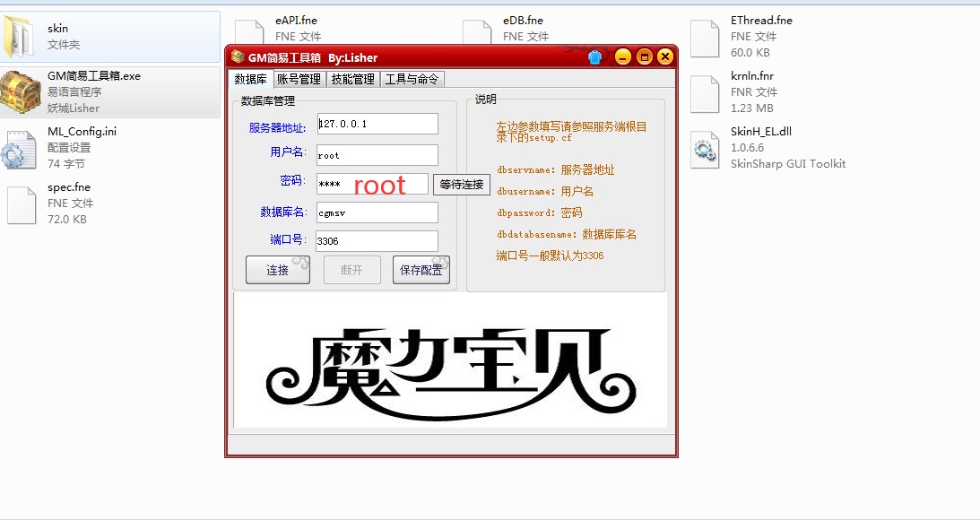Select the krnln.fnr file icon

705,93
